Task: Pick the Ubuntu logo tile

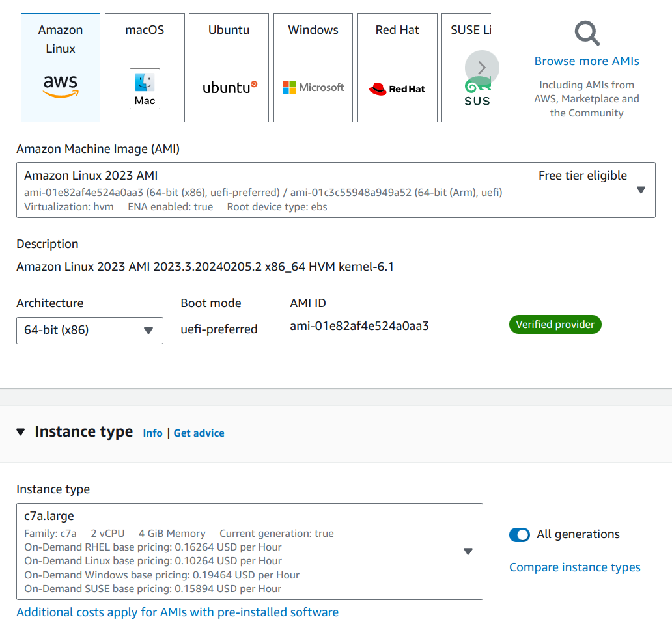Action: (x=229, y=68)
